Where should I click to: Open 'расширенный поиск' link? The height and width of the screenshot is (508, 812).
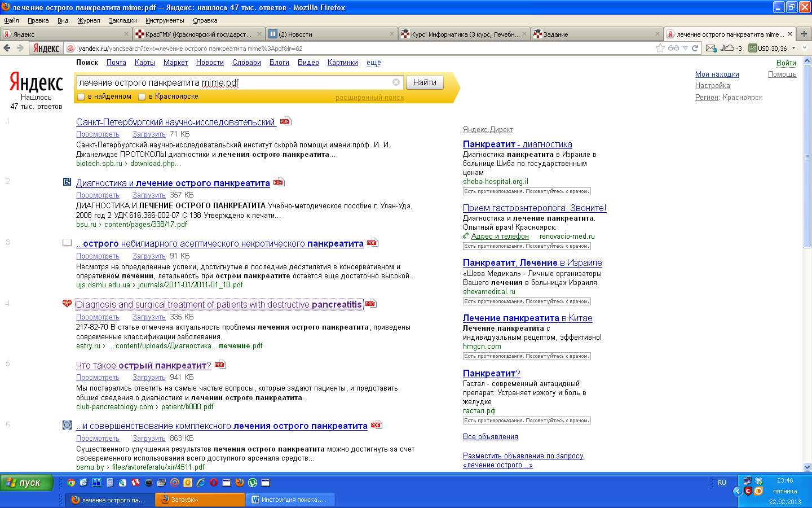[369, 98]
